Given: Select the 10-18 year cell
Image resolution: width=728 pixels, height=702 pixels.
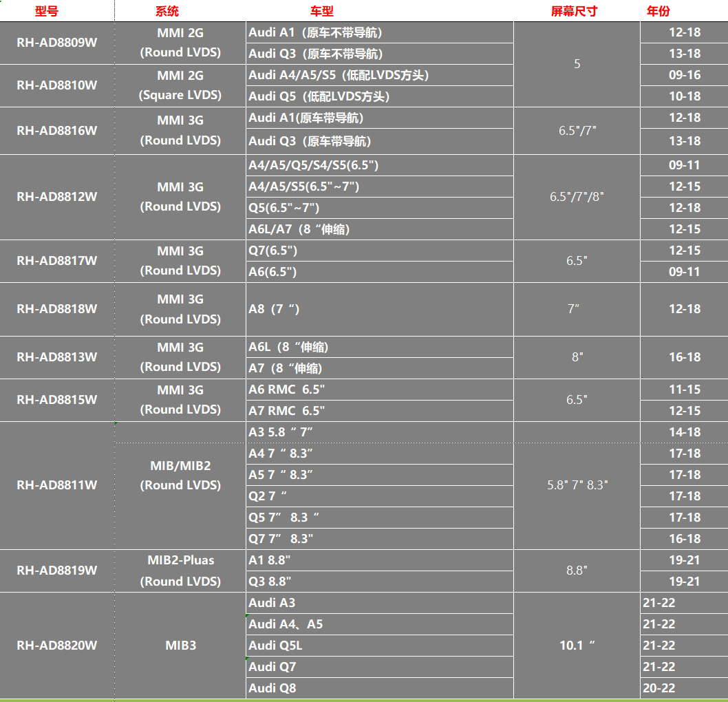Looking at the screenshot, I should click(685, 96).
